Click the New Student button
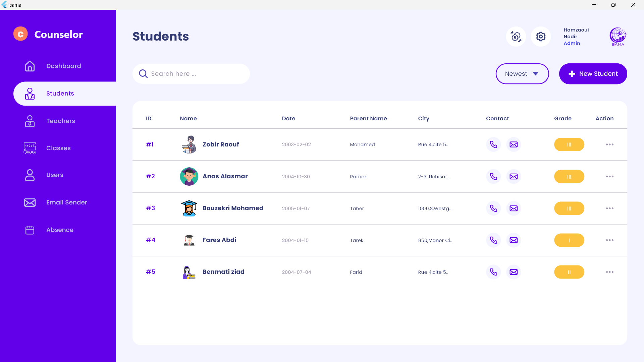The width and height of the screenshot is (644, 362). click(593, 74)
